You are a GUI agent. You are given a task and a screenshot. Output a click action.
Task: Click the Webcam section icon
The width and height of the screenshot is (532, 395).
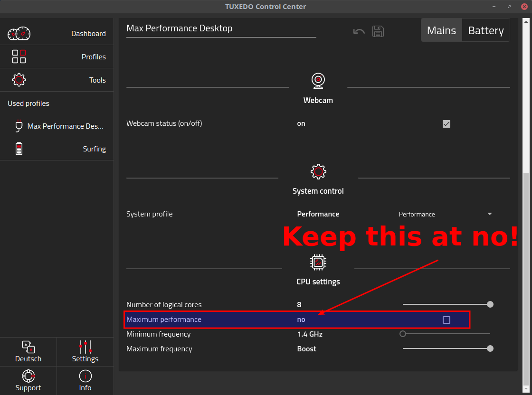pos(318,81)
